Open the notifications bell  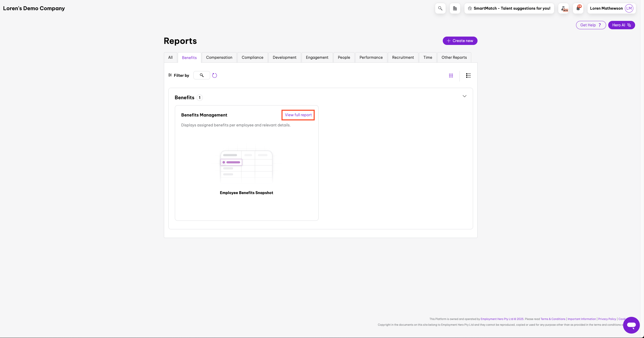(x=578, y=8)
